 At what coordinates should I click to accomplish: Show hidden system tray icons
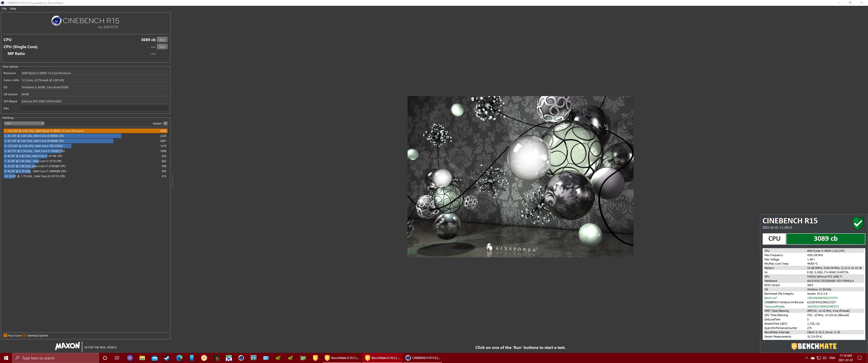click(x=806, y=358)
